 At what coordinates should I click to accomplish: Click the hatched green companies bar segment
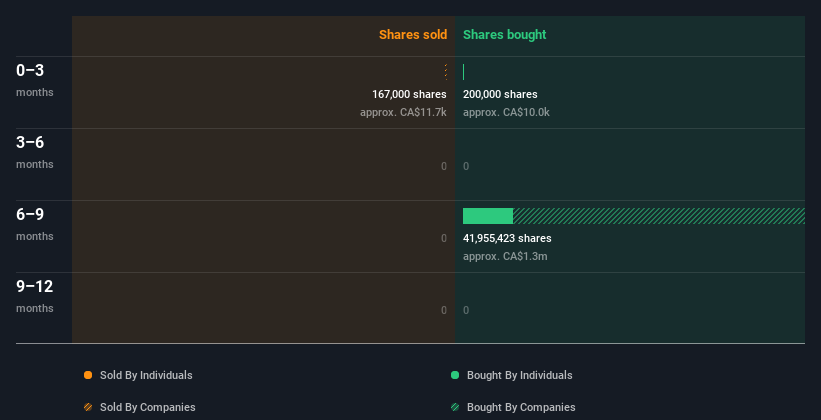click(659, 216)
